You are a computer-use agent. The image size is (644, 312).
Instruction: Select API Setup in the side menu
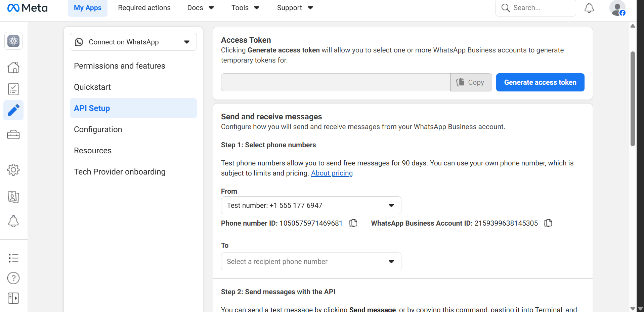[x=133, y=108]
